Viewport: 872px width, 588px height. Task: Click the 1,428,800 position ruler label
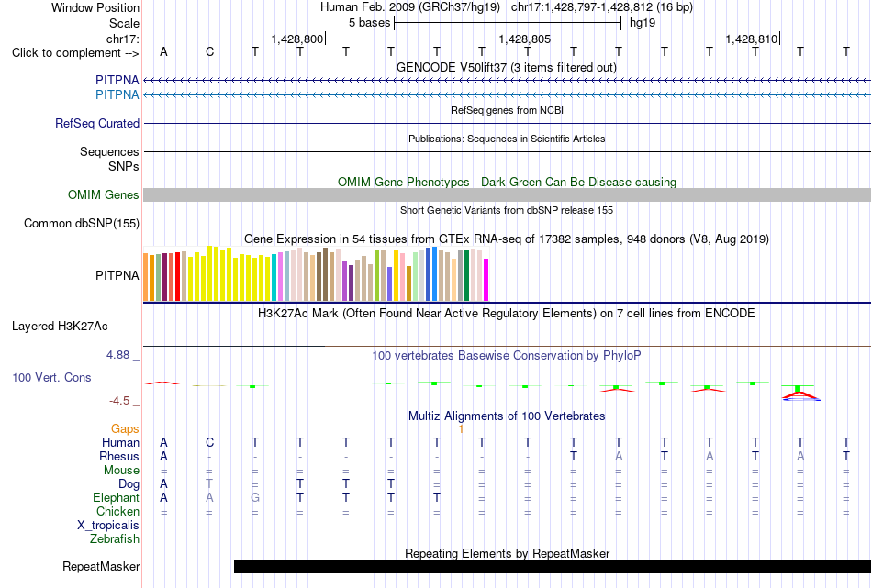pyautogui.click(x=297, y=39)
